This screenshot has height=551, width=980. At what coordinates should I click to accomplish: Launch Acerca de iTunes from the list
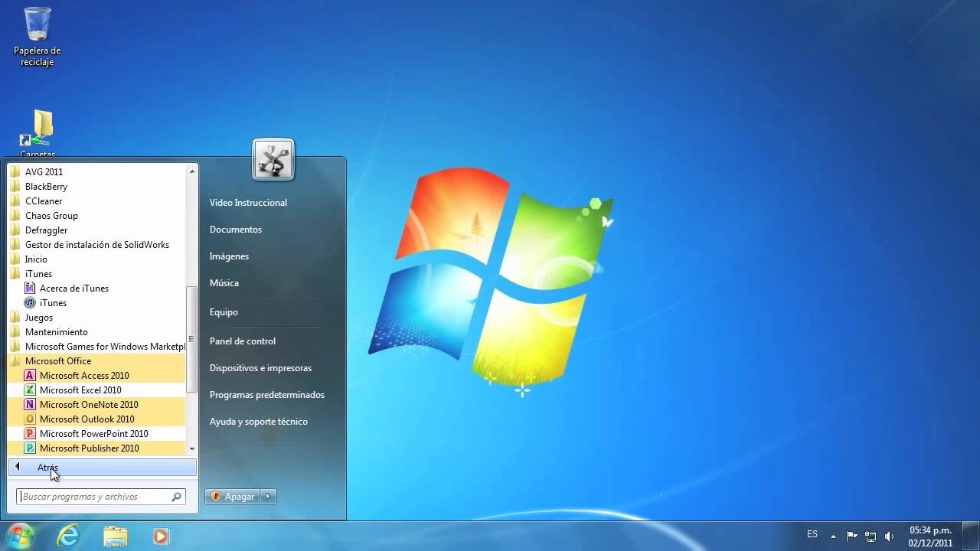(73, 289)
